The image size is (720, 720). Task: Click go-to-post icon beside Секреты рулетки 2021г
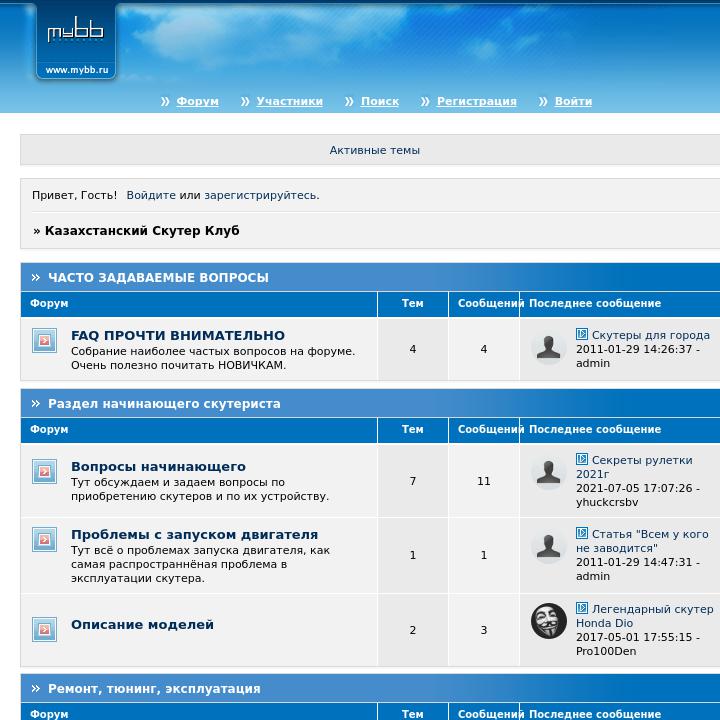pyautogui.click(x=582, y=459)
